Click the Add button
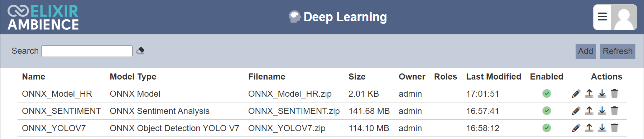Screen dimensions: 644x139 click(x=586, y=51)
